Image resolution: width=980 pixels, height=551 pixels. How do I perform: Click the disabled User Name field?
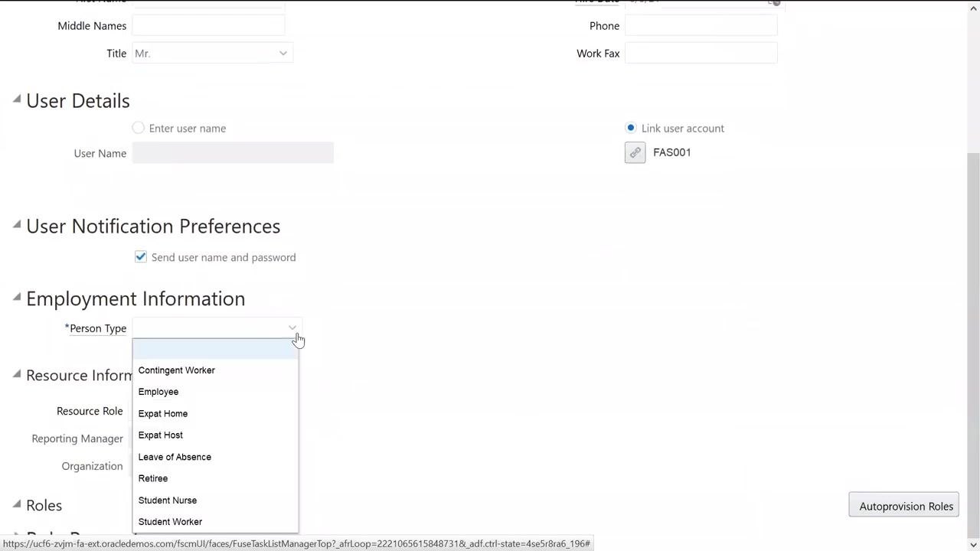pyautogui.click(x=233, y=153)
